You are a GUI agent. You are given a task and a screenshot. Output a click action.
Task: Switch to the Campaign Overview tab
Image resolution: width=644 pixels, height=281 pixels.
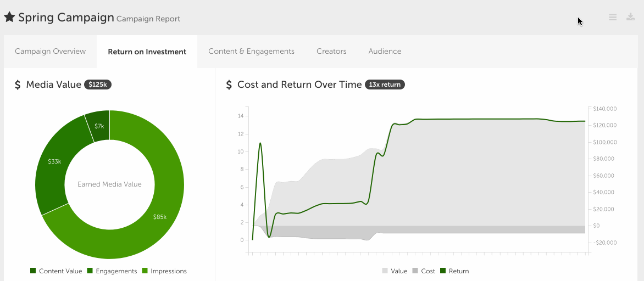51,52
